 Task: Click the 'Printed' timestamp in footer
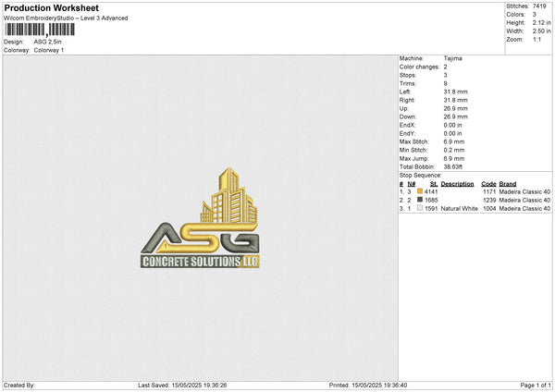tap(368, 385)
